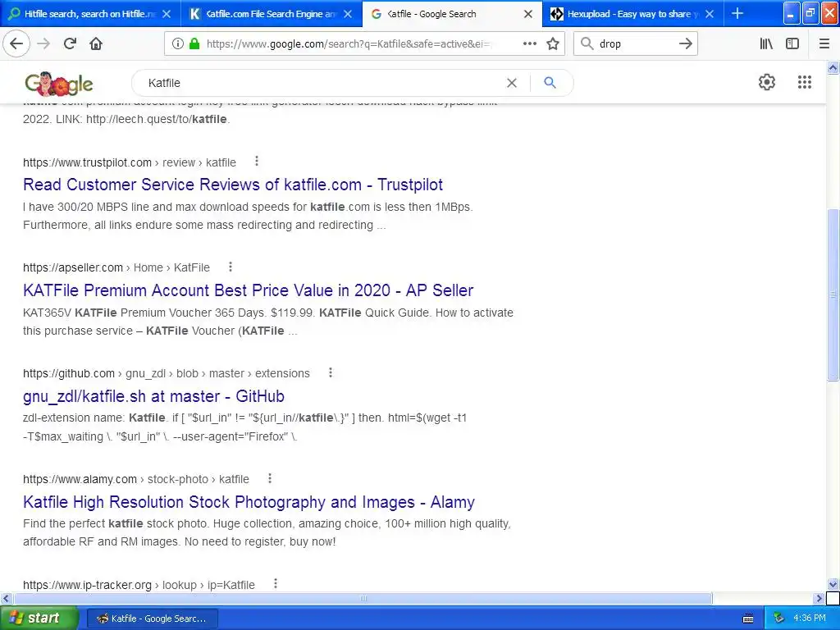This screenshot has width=840, height=630.
Task: Click the taskbar clock showing 4:36 PM
Action: [810, 618]
